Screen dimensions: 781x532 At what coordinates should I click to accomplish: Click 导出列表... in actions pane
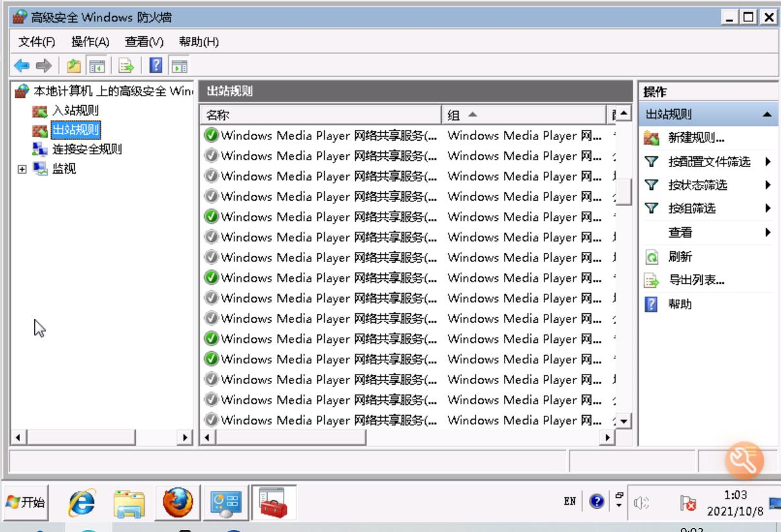point(696,280)
